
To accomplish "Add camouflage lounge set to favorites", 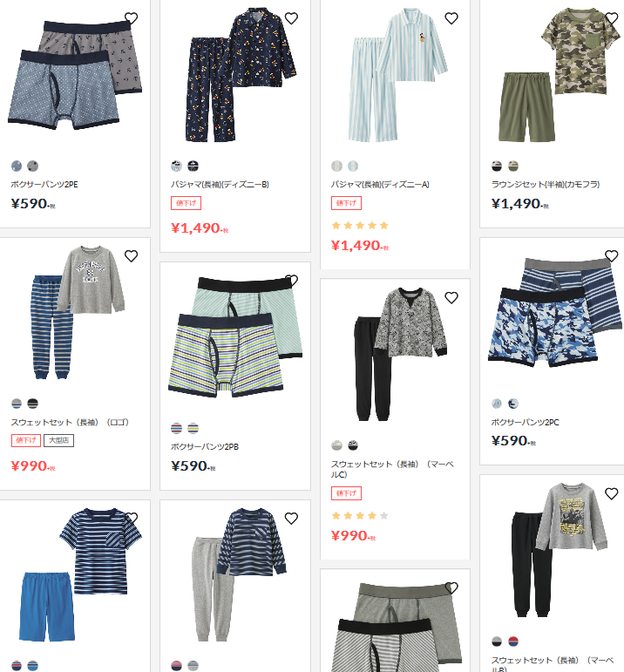I will coord(612,18).
